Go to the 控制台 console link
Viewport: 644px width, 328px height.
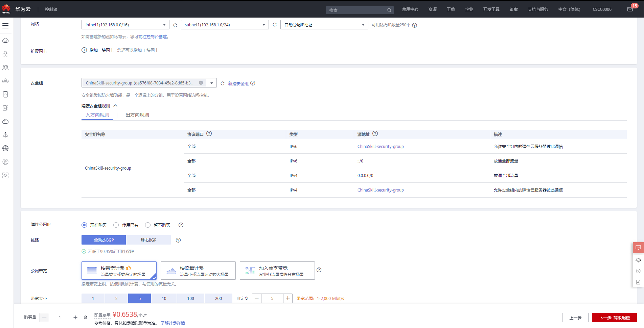pos(51,9)
